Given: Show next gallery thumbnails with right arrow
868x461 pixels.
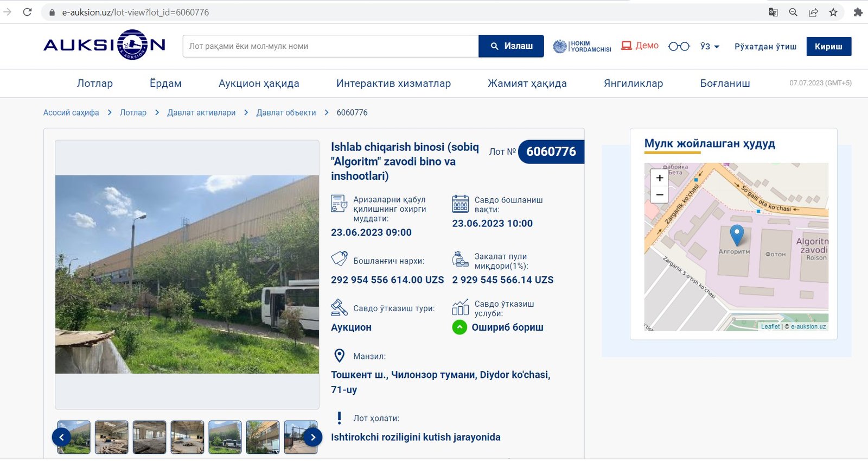Looking at the screenshot, I should click(x=312, y=437).
